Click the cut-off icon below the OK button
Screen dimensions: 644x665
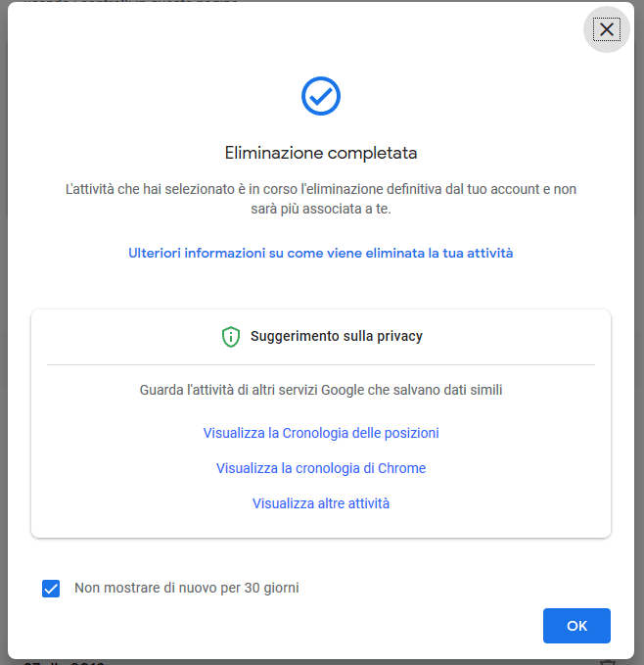[607, 663]
